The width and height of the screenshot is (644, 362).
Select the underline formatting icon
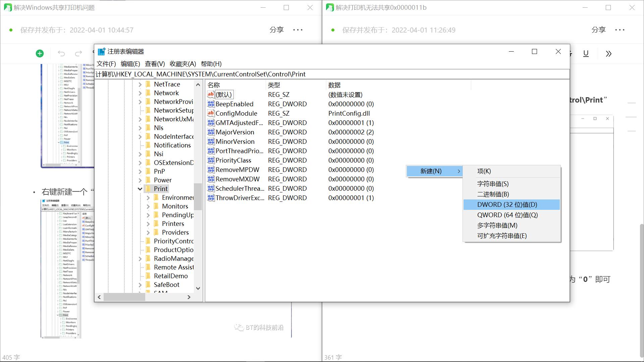[586, 54]
